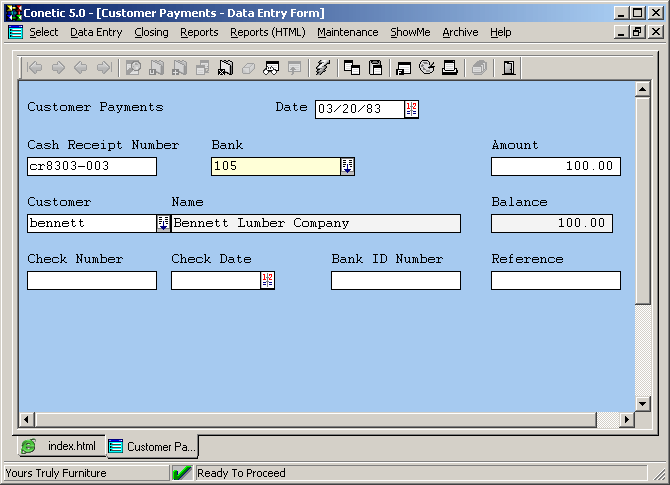Screen dimensions: 670x485
Task: Click the Bank ID Number field
Action: tap(395, 281)
